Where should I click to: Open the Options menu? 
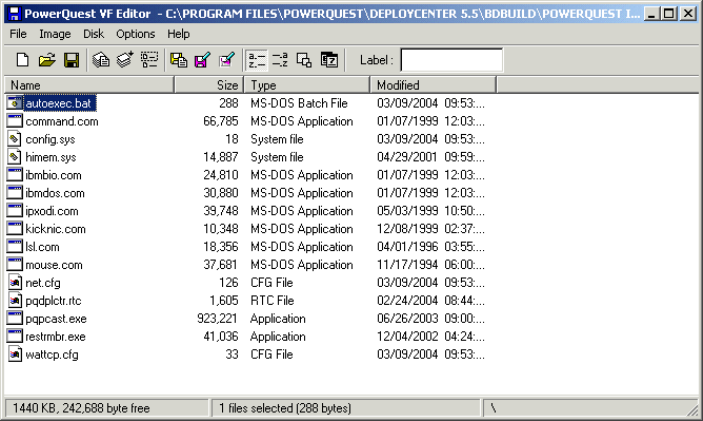click(135, 34)
